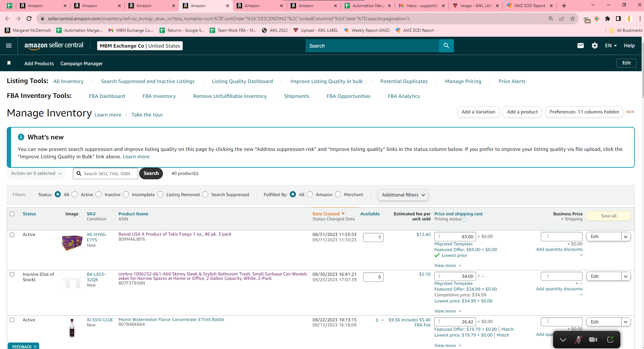Click the Add a product button
Screen dimensions: 644x349
tap(522, 112)
